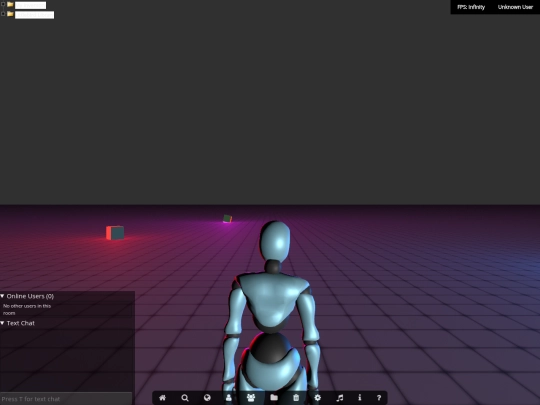Open help with the question mark icon
The height and width of the screenshot is (405, 540).
coord(379,398)
